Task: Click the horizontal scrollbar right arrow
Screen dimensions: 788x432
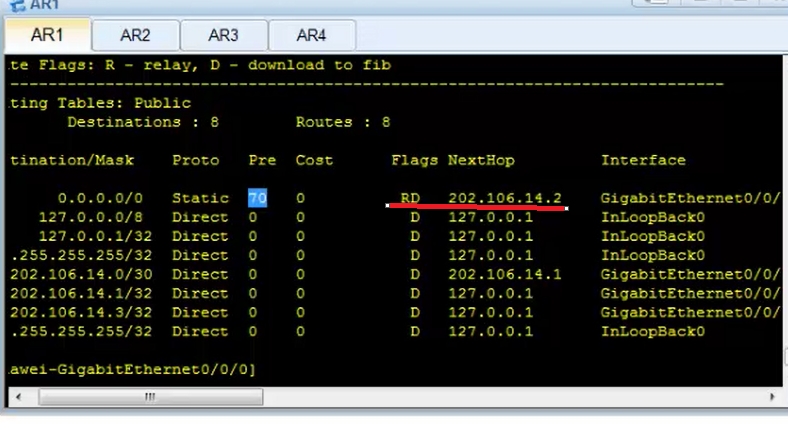Action: 772,397
